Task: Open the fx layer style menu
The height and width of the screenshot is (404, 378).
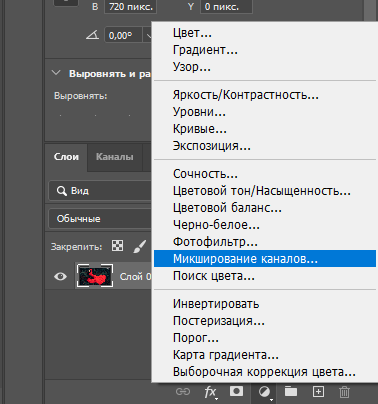Action: tap(211, 392)
